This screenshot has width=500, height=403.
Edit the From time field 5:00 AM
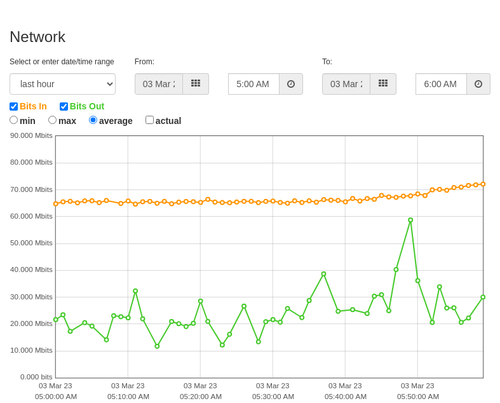tap(254, 84)
